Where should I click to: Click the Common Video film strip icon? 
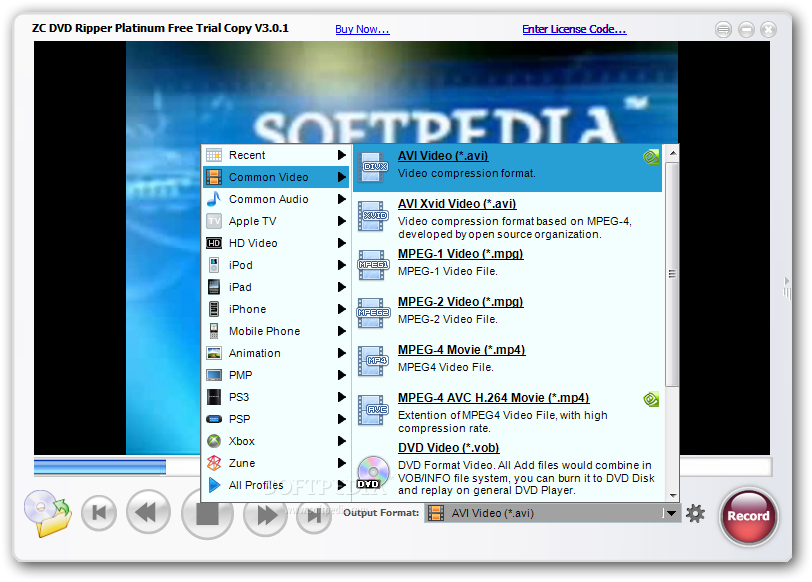(x=214, y=177)
